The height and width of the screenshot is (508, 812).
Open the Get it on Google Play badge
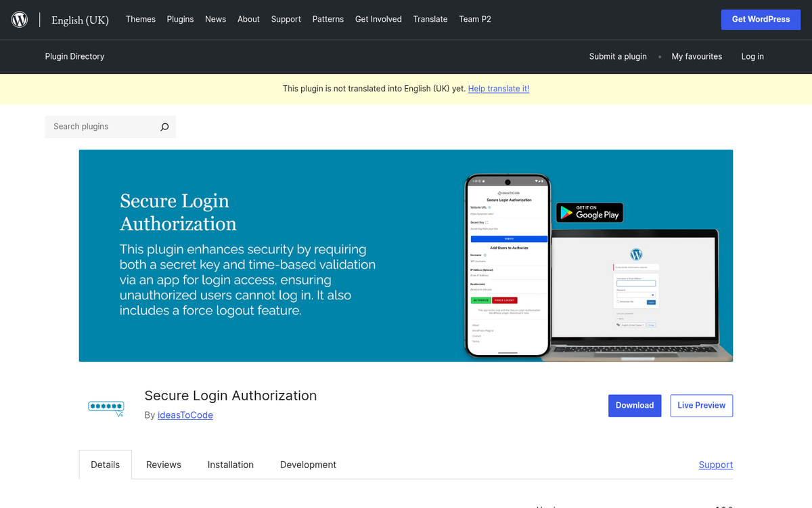[x=589, y=213]
